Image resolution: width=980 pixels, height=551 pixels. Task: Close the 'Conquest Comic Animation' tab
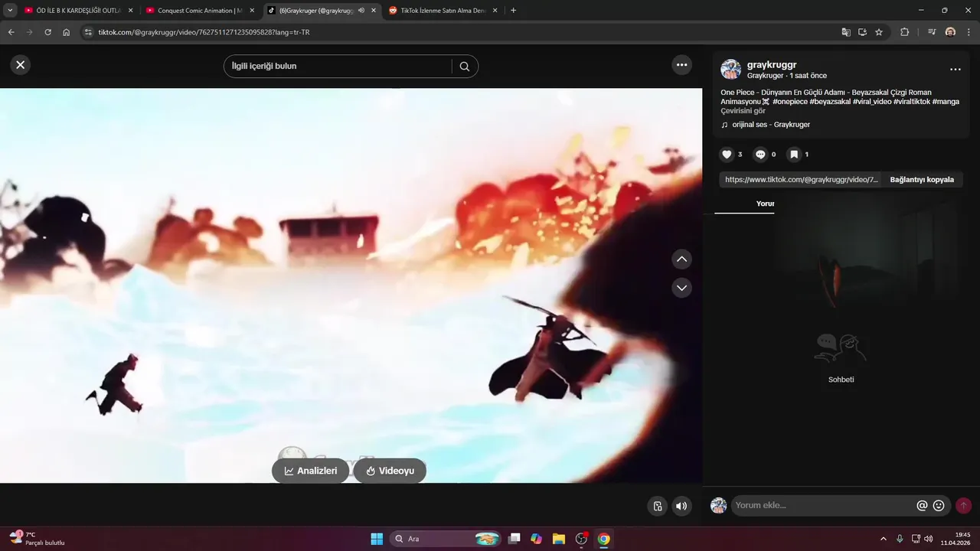click(x=252, y=11)
